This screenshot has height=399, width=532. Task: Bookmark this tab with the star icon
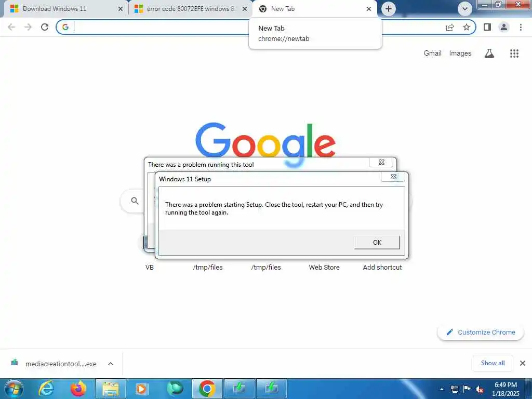[467, 27]
